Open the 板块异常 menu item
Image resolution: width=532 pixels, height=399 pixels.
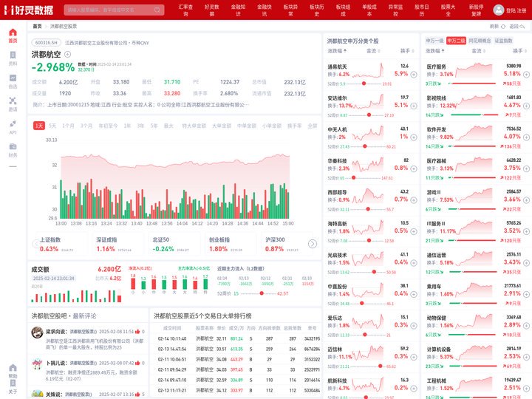click(x=290, y=10)
